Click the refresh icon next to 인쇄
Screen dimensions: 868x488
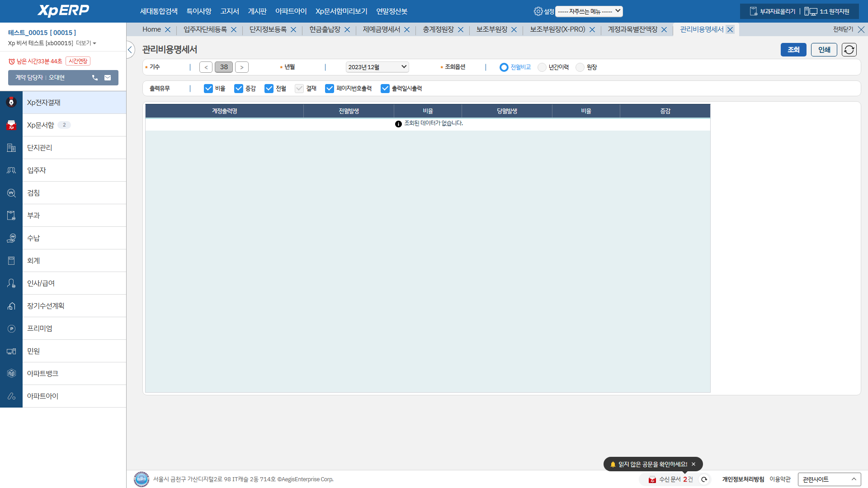pyautogui.click(x=849, y=50)
